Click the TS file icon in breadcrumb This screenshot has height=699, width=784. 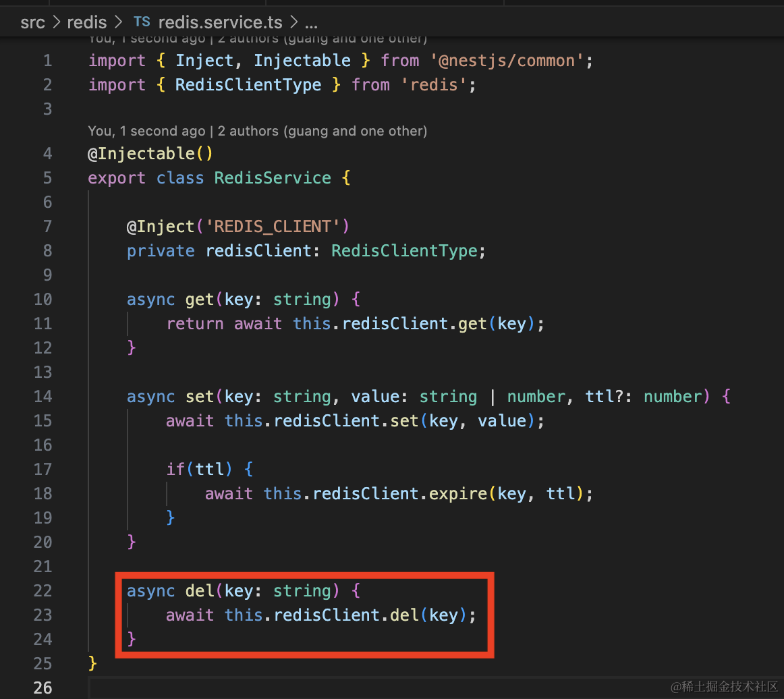tap(142, 22)
